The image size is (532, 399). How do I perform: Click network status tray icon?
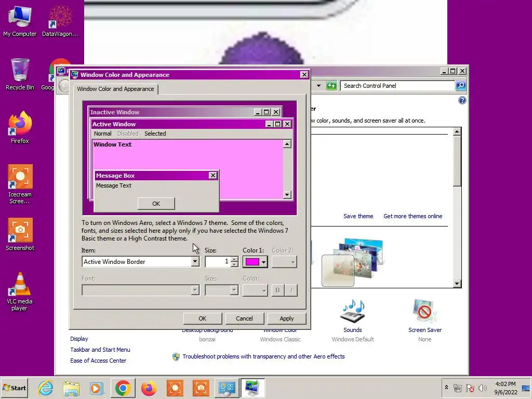458,388
